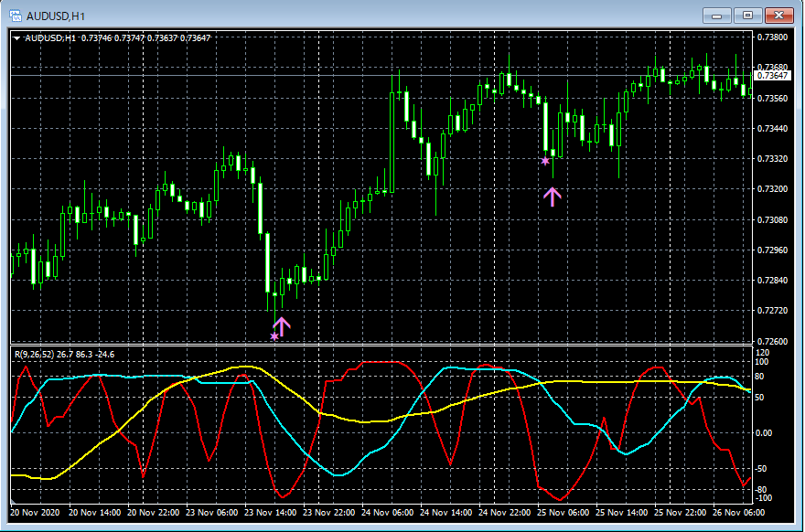Close the AUDUSD,H1 chart window

pyautogui.click(x=780, y=15)
